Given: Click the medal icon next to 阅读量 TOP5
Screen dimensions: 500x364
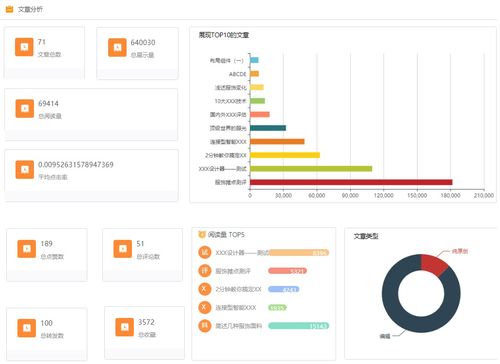Looking at the screenshot, I should 202,235.
